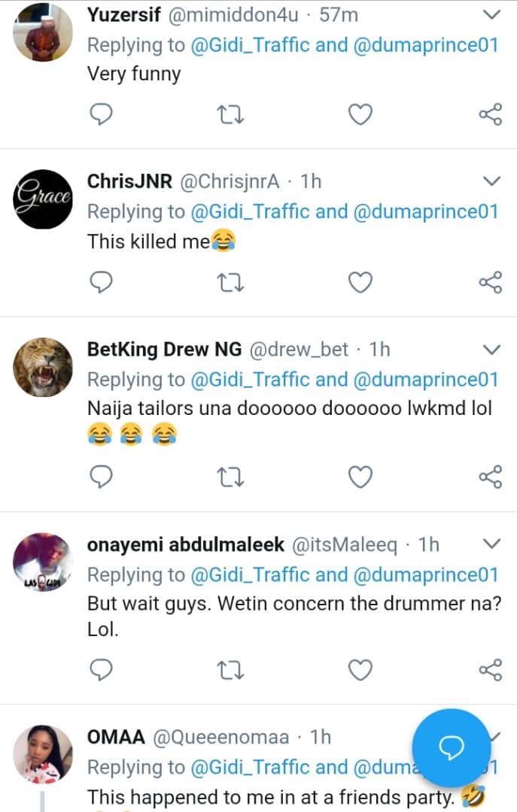Open the options chevron on Yuzersif's tweet
This screenshot has height=812, width=517.
point(491,14)
